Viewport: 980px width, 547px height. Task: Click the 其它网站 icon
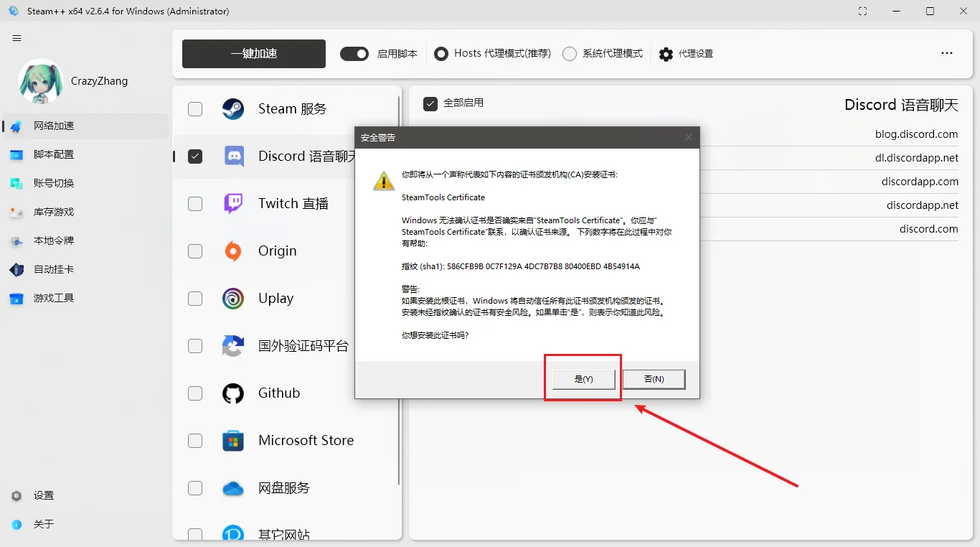(233, 533)
